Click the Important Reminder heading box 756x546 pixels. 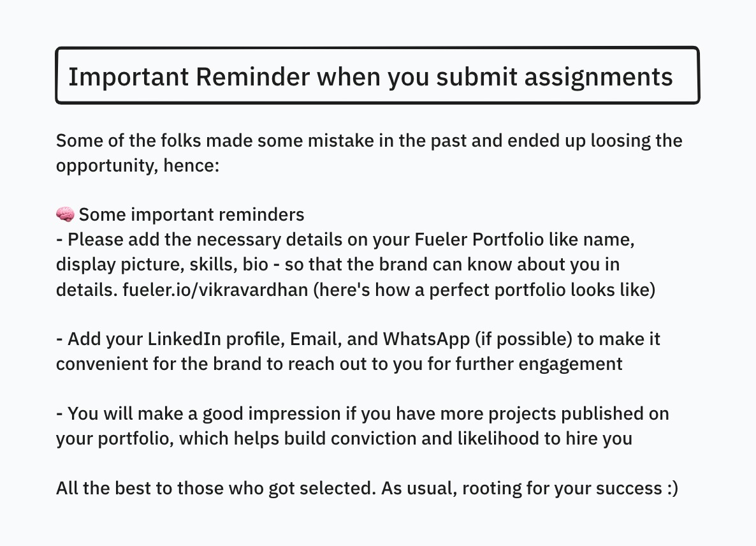pos(377,76)
